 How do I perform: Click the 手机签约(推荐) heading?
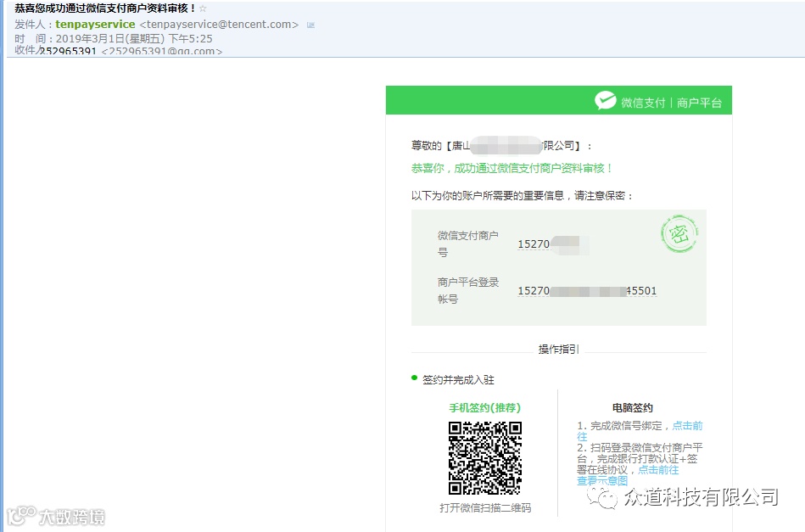point(484,408)
